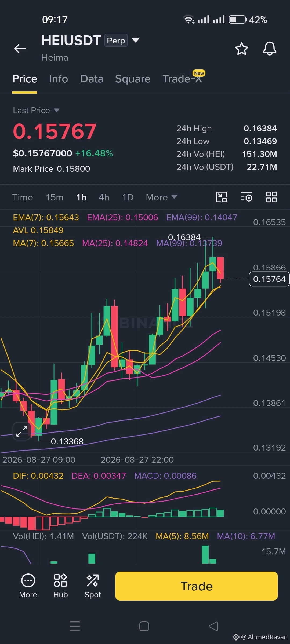The image size is (290, 644).
Task: Tap the large last price 0.15767
Action: pos(55,131)
